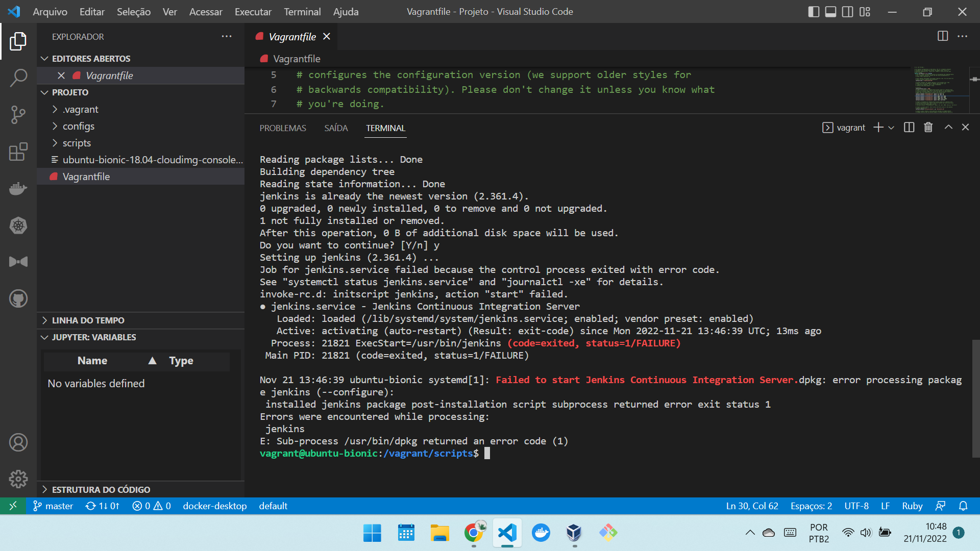
Task: Close the Vagrantfile editor tab
Action: [327, 37]
